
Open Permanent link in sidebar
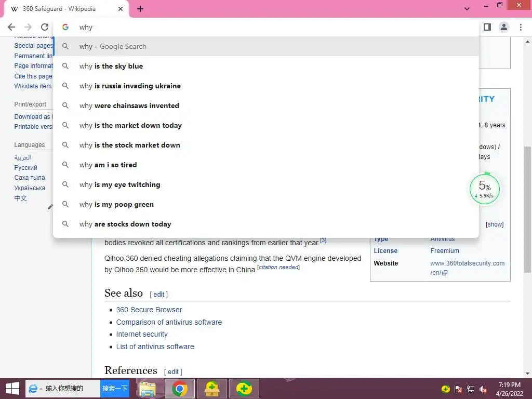[x=34, y=56]
